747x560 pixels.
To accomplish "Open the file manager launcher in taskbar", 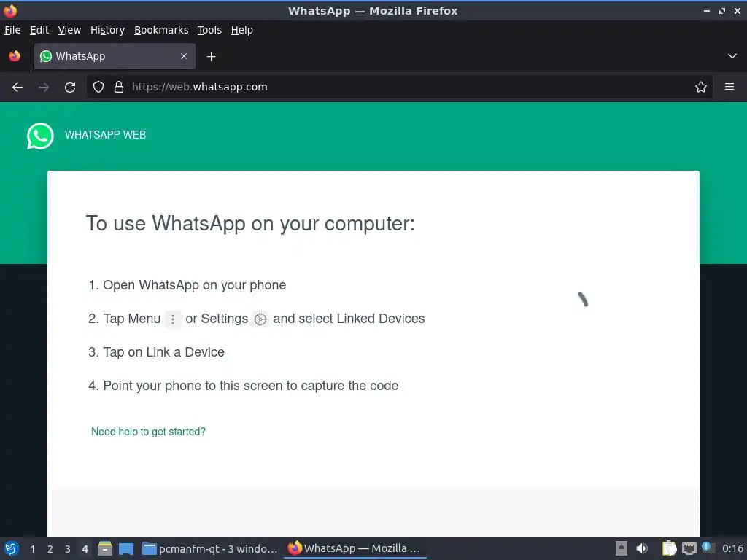I will [105, 548].
